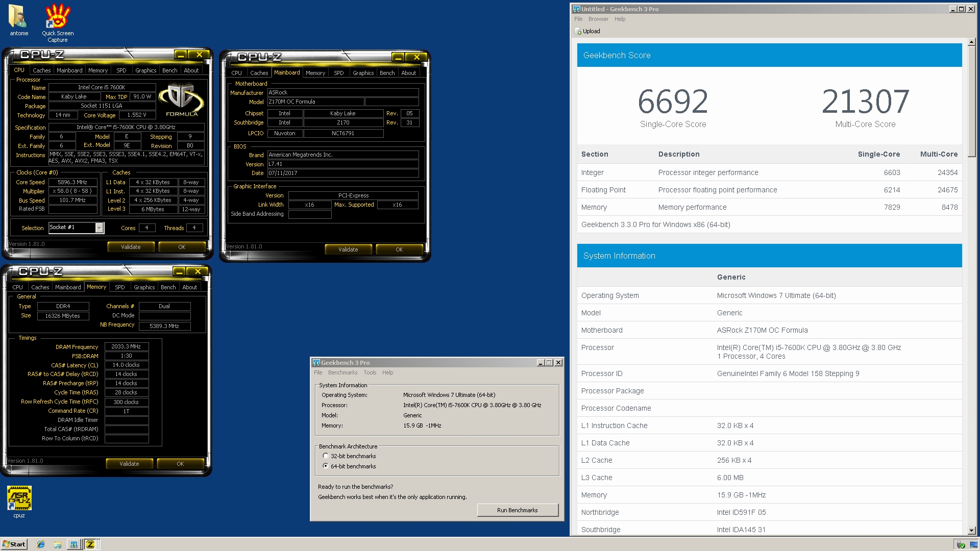Click the CAS# Latency field showing 14.0 clocks

click(x=126, y=365)
